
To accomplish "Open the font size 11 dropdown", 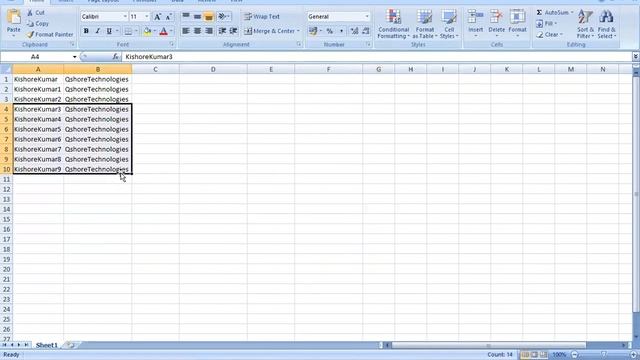I will 147,17.
